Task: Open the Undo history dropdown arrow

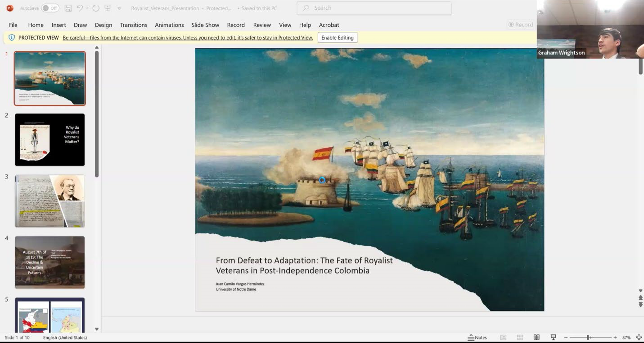Action: coord(87,8)
